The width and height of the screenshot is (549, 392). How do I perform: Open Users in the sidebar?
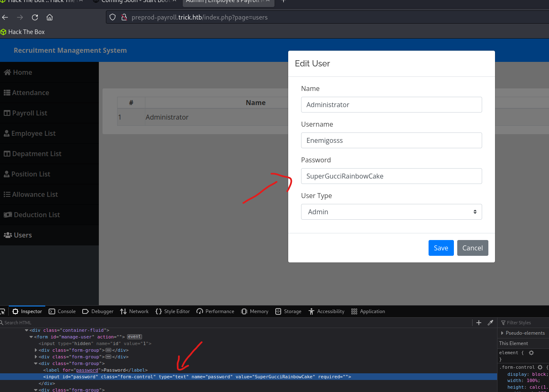click(x=49, y=235)
